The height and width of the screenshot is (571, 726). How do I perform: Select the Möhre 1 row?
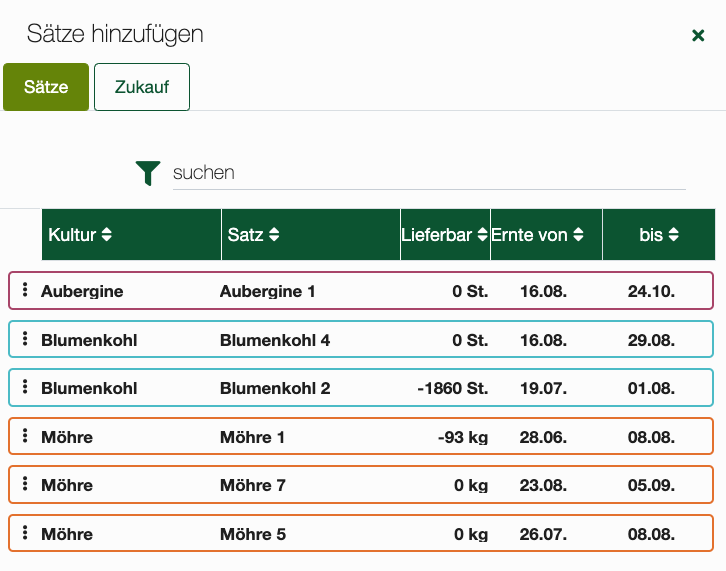point(360,437)
